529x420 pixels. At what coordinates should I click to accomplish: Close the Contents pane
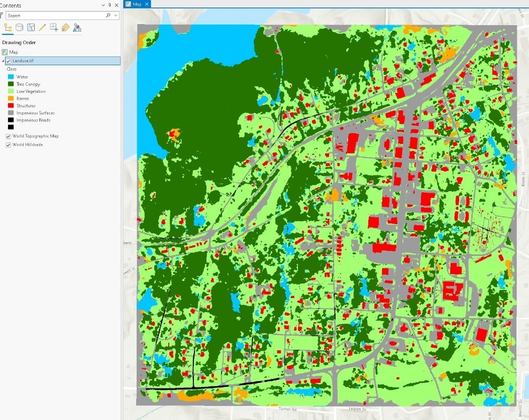click(x=117, y=5)
